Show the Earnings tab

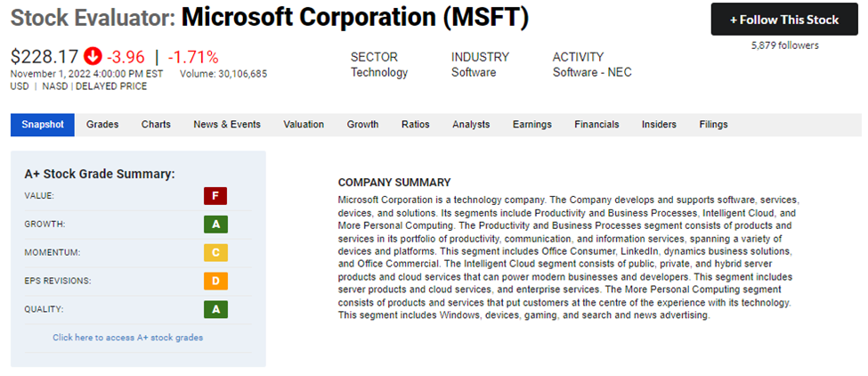(532, 125)
